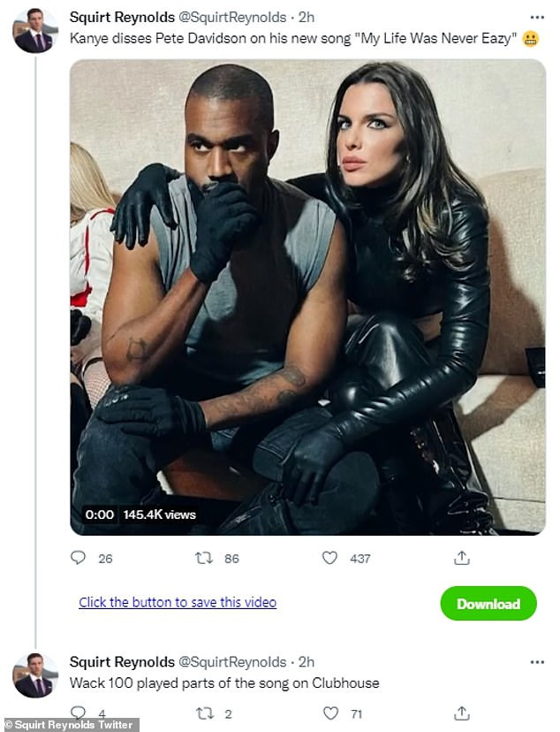Screen dimensions: 560x732
Task: Share the first tweet via share icon
Action: pyautogui.click(x=461, y=558)
